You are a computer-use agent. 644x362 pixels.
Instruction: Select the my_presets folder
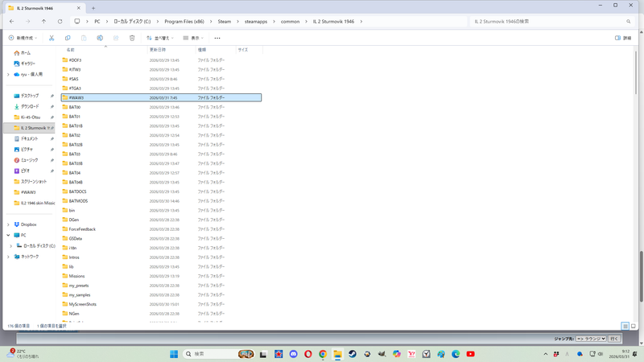point(161,286)
